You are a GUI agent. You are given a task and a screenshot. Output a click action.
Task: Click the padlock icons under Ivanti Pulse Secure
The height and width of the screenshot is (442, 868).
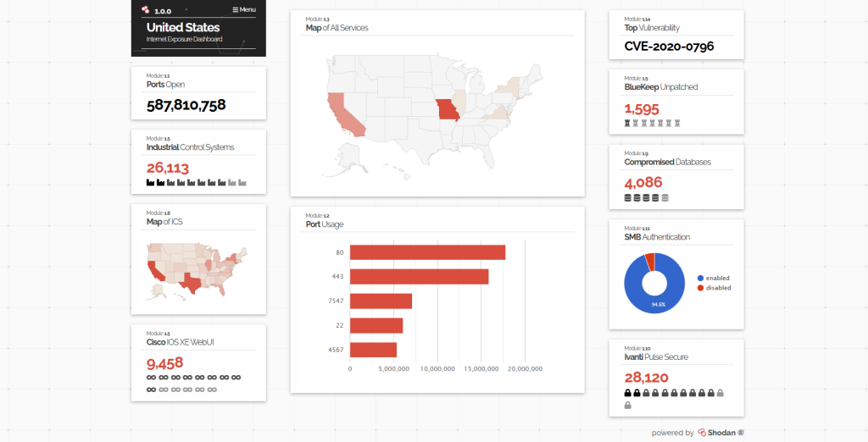[x=674, y=393]
